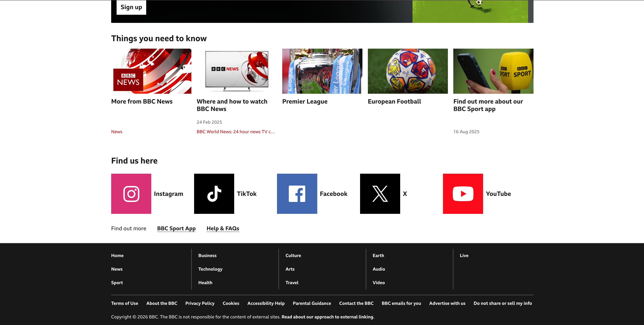Screen dimensions: 644x325
Task: Open the BBC News TV screen thumbnail
Action: pyautogui.click(x=237, y=71)
